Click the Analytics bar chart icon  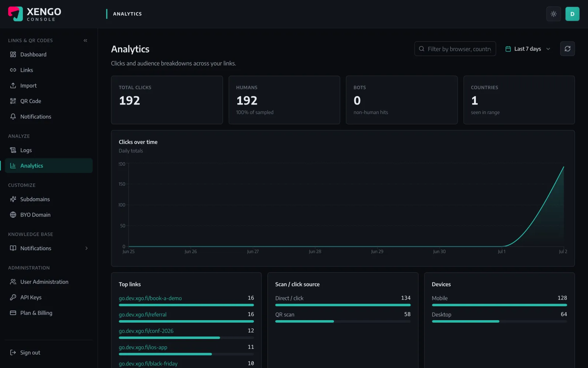tap(13, 166)
